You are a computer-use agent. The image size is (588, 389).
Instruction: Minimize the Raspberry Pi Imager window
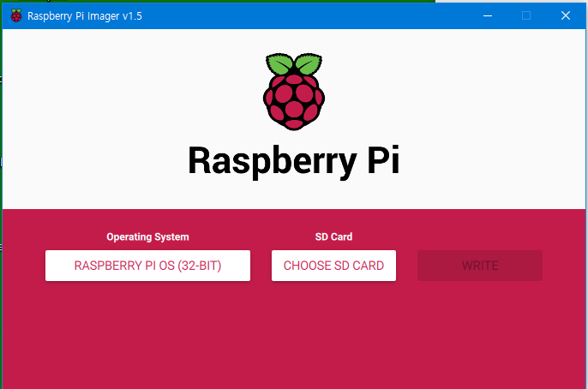point(488,15)
